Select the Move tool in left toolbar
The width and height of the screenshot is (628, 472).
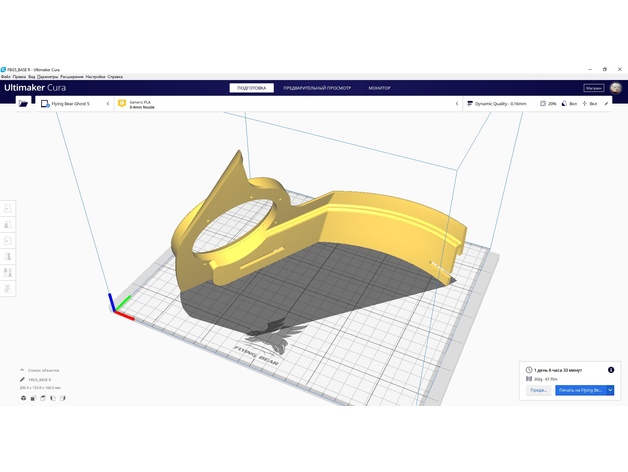click(9, 208)
